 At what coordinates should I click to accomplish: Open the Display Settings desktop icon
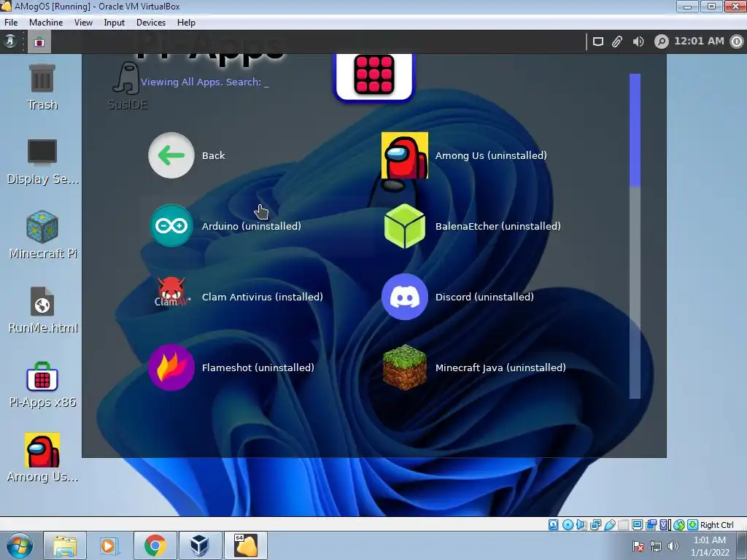click(x=42, y=162)
